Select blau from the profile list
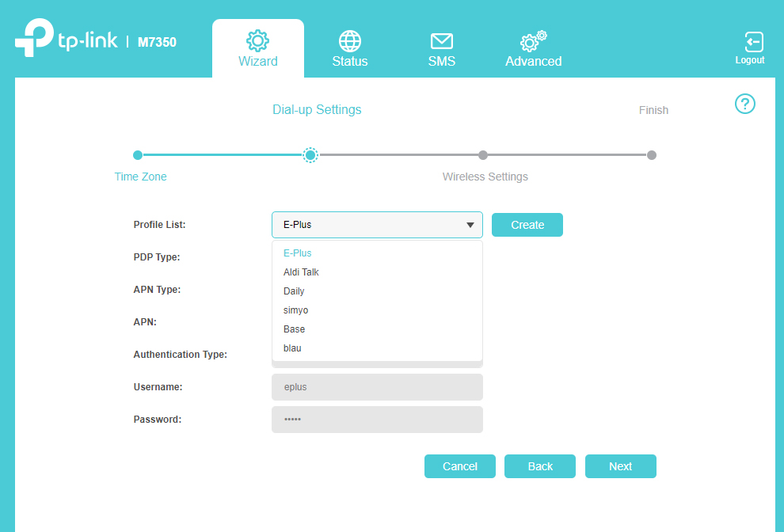Screen dimensions: 784x532 (377, 348)
